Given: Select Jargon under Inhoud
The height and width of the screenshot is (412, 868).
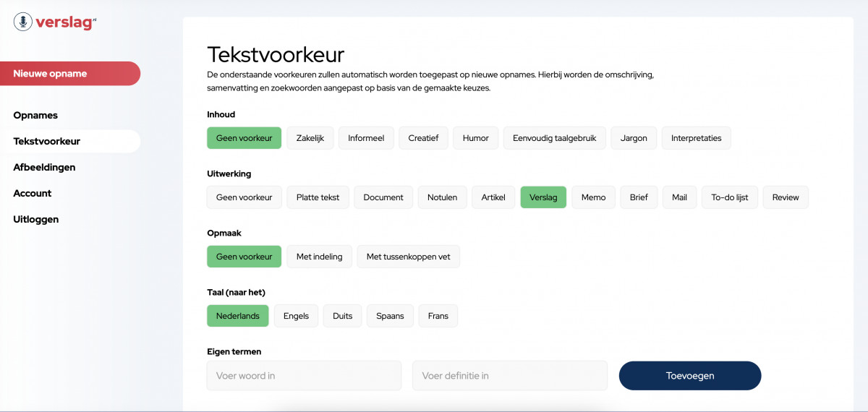Looking at the screenshot, I should click(634, 138).
